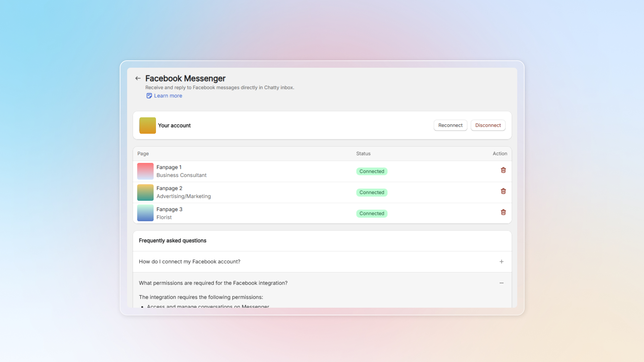Click the Learn more document icon
The height and width of the screenshot is (362, 644).
click(x=149, y=96)
